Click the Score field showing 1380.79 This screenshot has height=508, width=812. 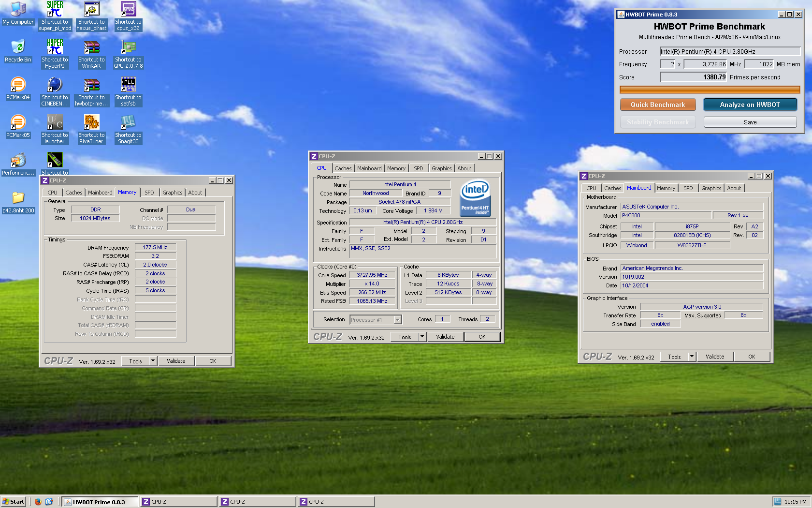(693, 77)
